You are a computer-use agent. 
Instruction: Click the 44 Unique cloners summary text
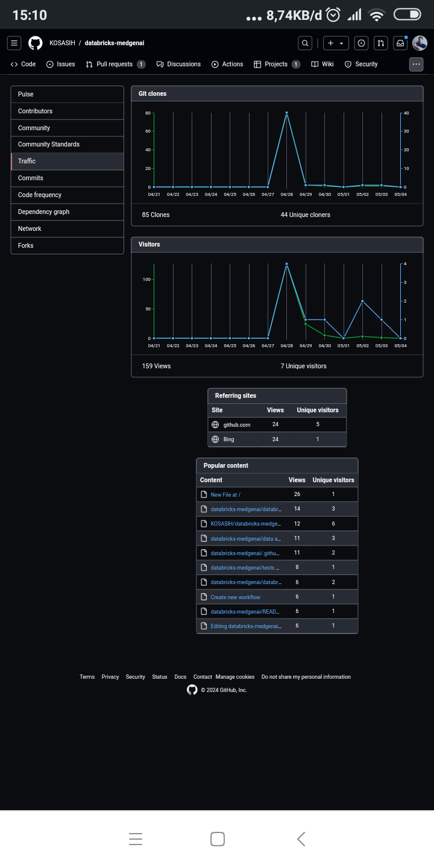point(306,215)
